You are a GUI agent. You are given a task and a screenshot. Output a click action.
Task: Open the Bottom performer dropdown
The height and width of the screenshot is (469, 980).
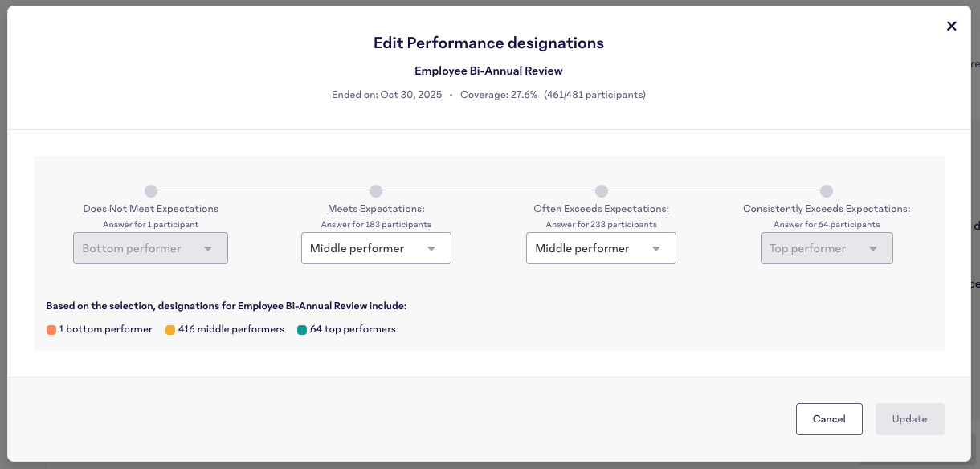coord(150,248)
